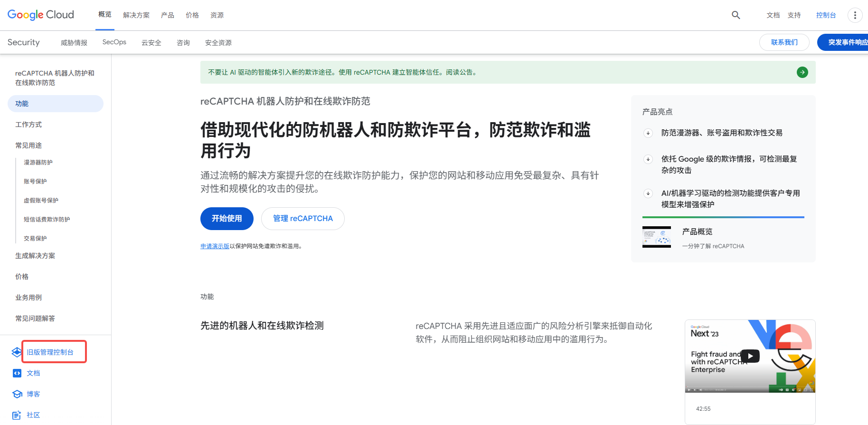Open the 支持 link in top bar
Screen dimensions: 868x425
tap(794, 15)
